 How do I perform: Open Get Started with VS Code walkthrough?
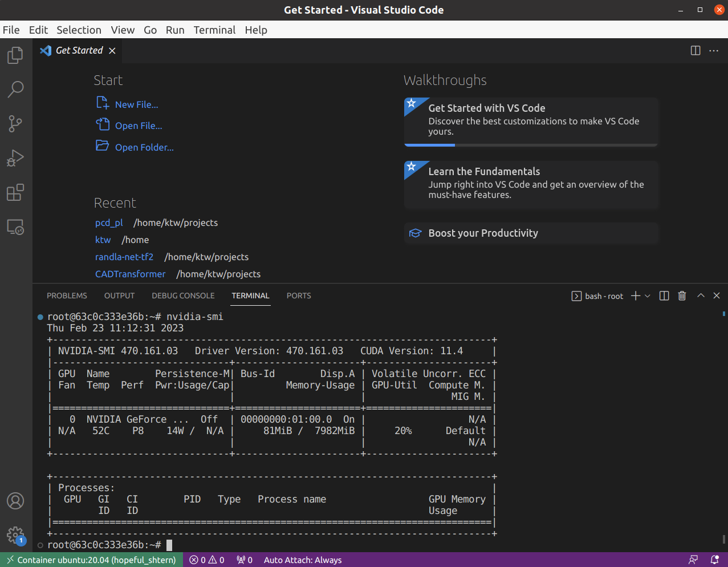point(531,121)
